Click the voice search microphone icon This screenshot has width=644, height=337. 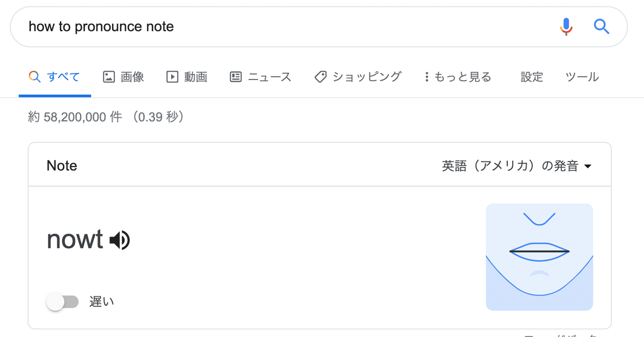click(x=567, y=27)
